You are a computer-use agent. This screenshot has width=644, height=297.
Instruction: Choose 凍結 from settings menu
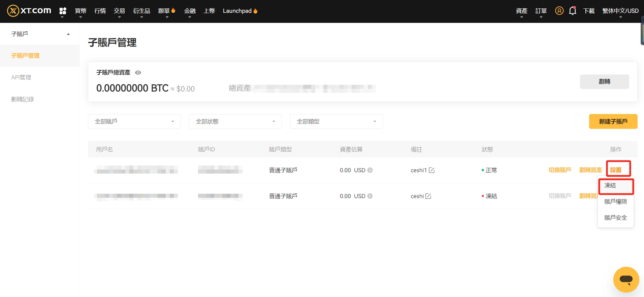tap(616, 186)
